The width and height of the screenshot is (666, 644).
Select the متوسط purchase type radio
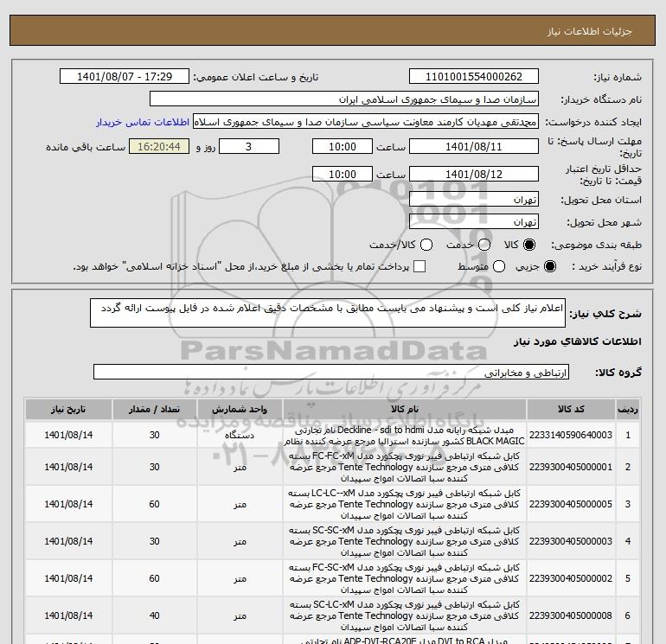(499, 266)
